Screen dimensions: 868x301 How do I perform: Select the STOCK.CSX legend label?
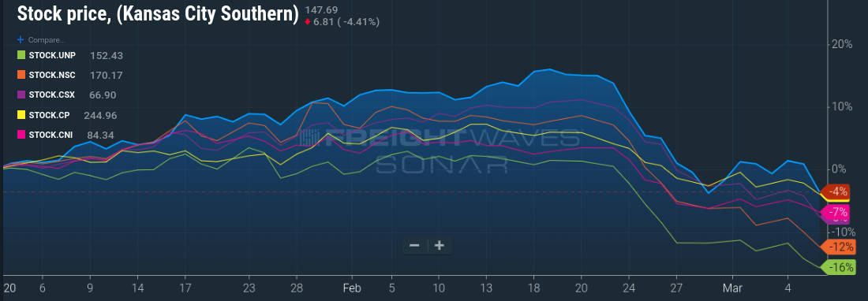point(51,95)
